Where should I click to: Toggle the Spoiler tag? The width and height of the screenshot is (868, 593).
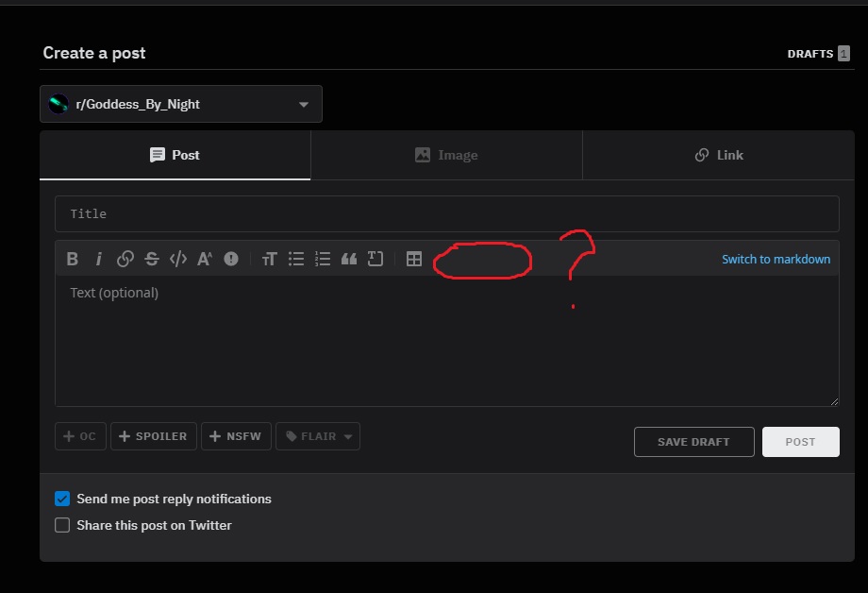coord(154,436)
